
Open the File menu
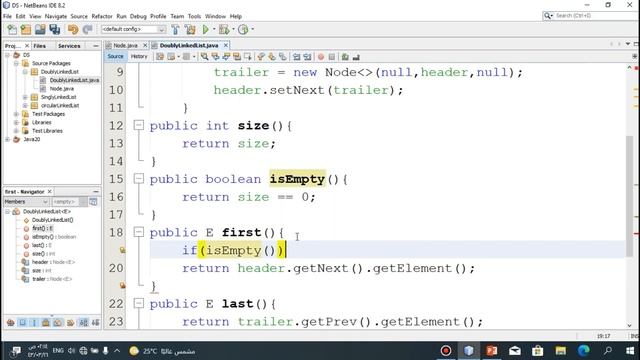(x=7, y=16)
